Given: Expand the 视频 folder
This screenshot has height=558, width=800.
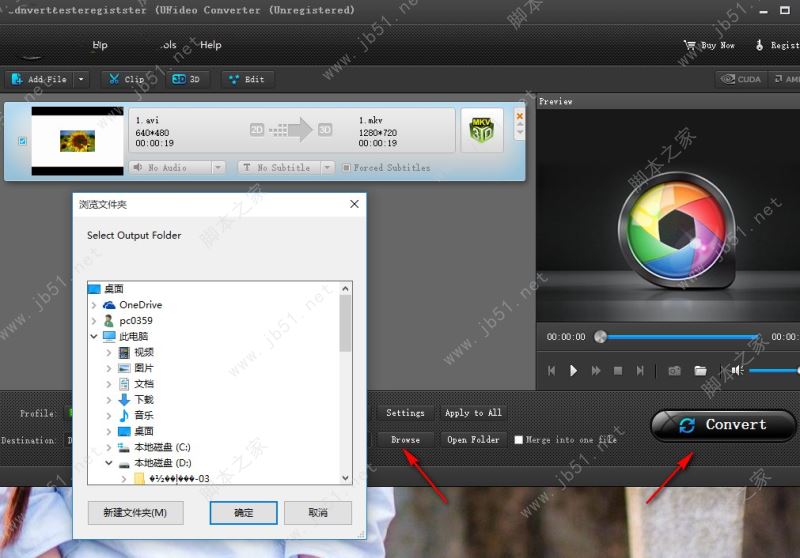Looking at the screenshot, I should (x=109, y=352).
